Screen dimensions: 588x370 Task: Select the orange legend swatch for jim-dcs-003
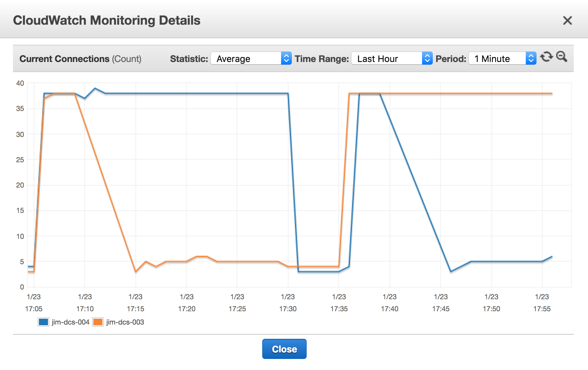coord(98,322)
